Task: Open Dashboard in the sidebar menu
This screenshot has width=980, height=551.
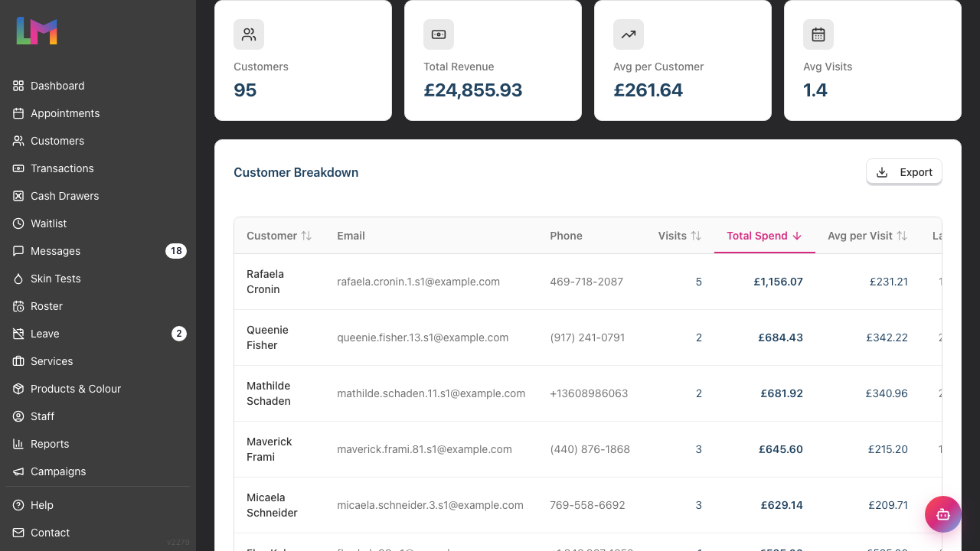Action: pos(98,86)
